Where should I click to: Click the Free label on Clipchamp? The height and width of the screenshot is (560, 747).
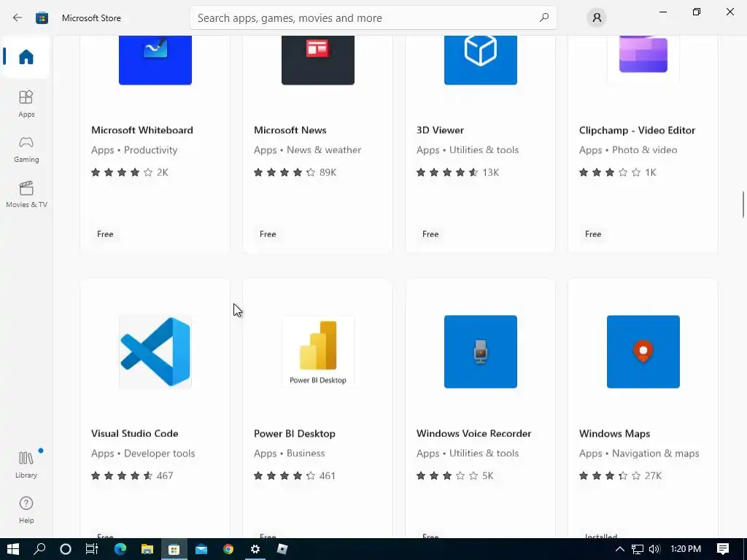pyautogui.click(x=593, y=234)
